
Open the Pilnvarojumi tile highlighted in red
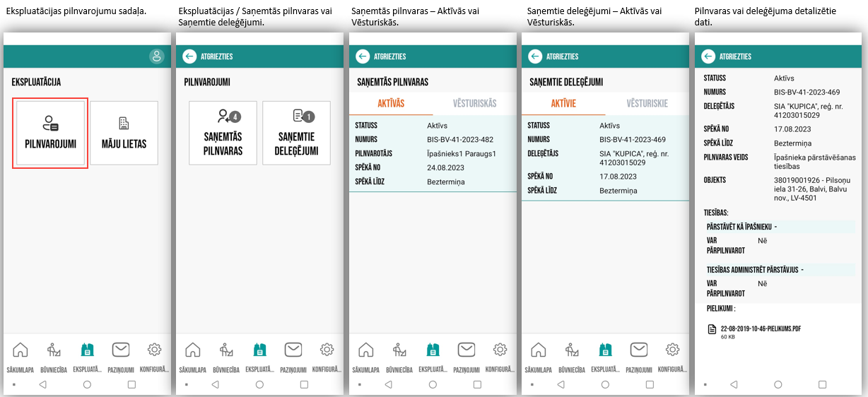(x=50, y=133)
